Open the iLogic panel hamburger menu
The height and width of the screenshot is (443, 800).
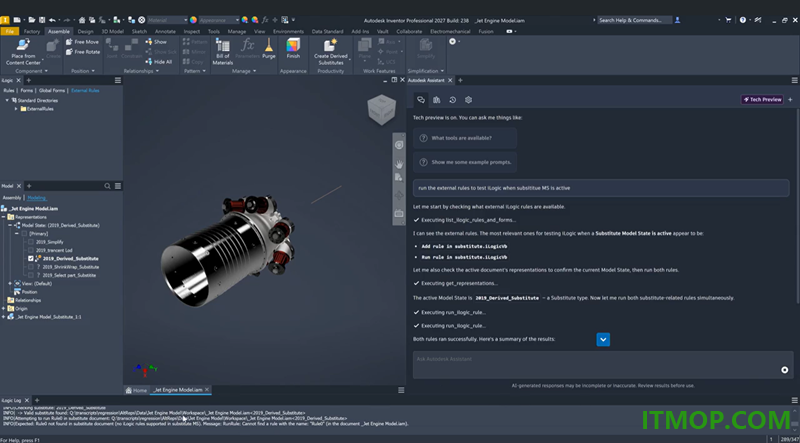point(118,80)
